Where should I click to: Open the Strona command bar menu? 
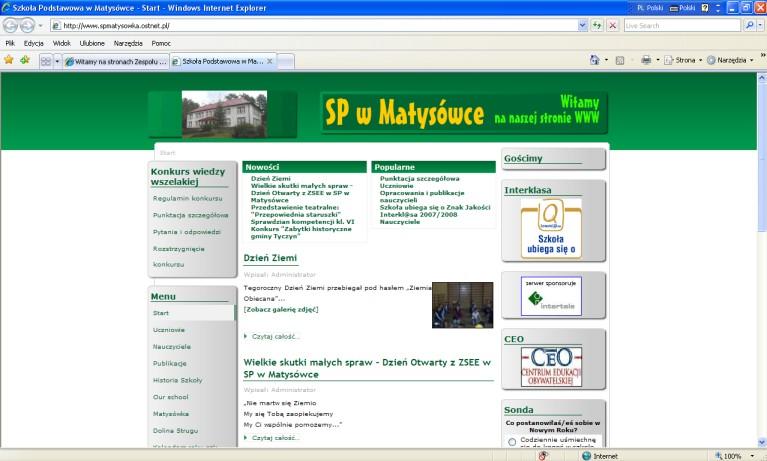(x=683, y=60)
